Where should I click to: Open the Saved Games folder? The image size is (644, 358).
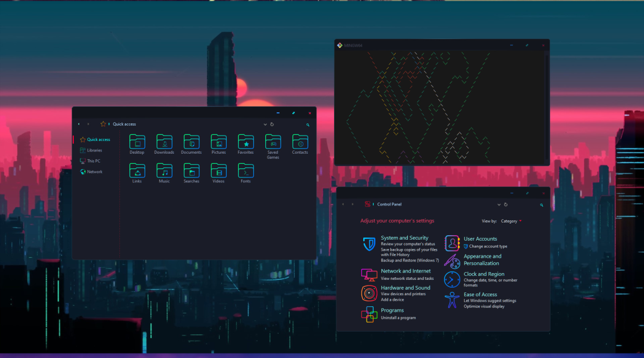tap(272, 142)
